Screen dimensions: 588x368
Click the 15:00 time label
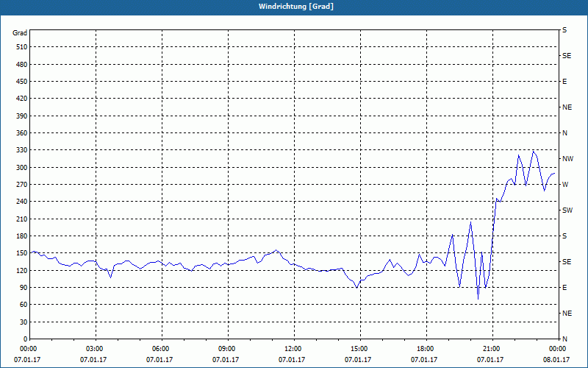(360, 349)
